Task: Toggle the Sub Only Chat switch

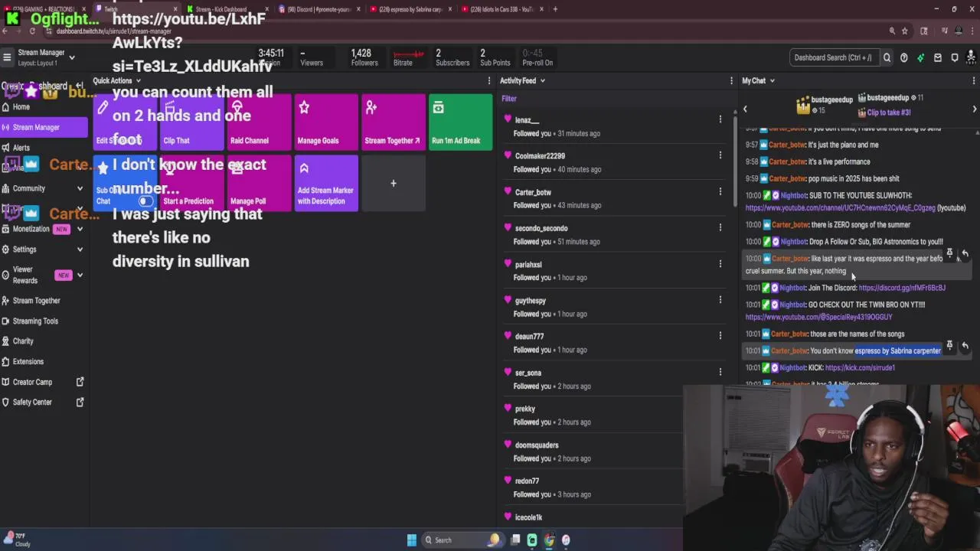Action: [x=145, y=201]
